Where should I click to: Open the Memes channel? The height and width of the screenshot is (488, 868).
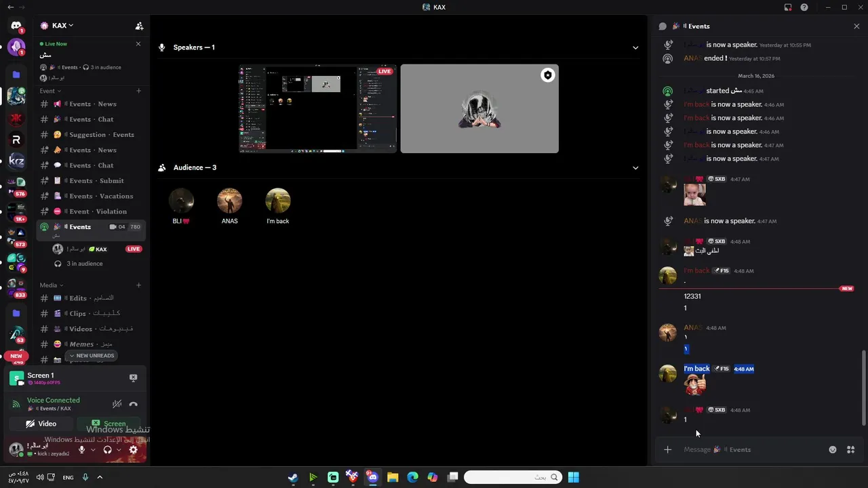91,344
